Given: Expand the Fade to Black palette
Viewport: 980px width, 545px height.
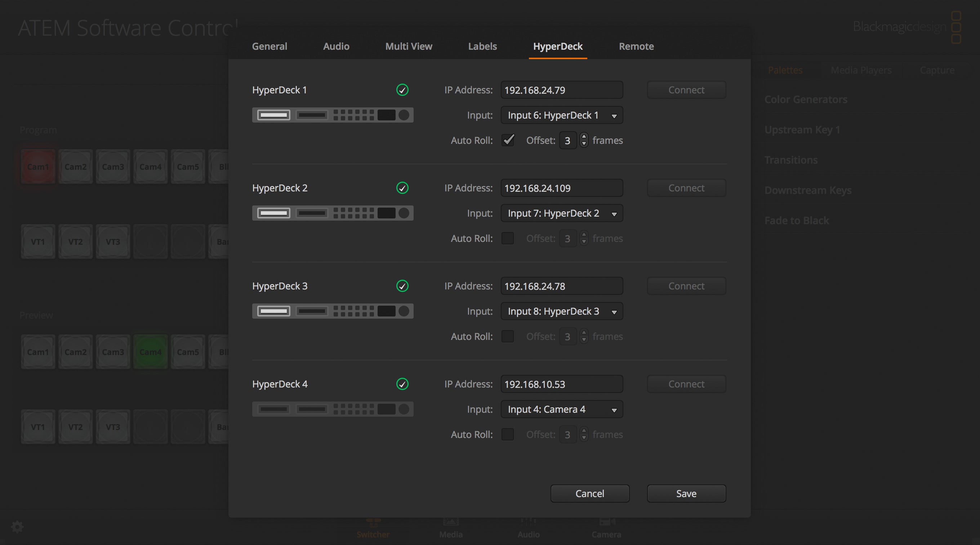Looking at the screenshot, I should click(797, 220).
